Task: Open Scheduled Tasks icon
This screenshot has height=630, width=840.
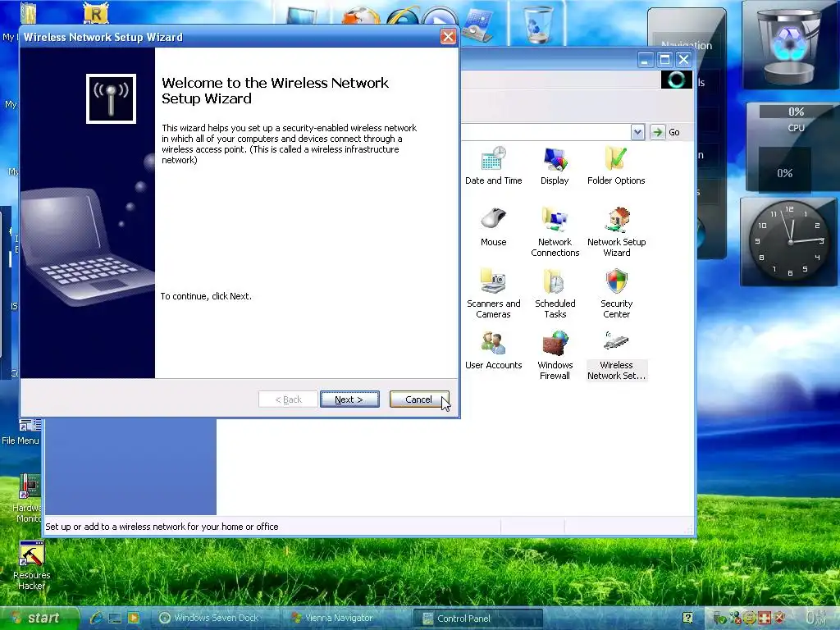Action: pos(555,294)
